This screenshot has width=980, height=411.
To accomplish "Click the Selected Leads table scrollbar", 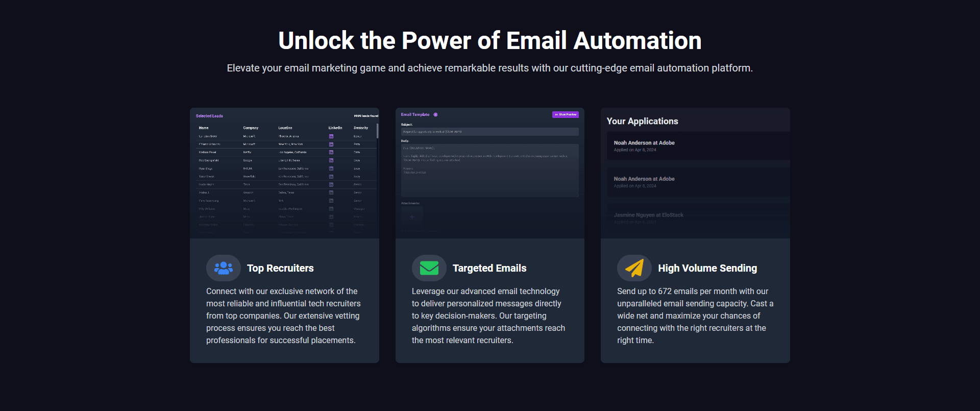I will click(378, 131).
